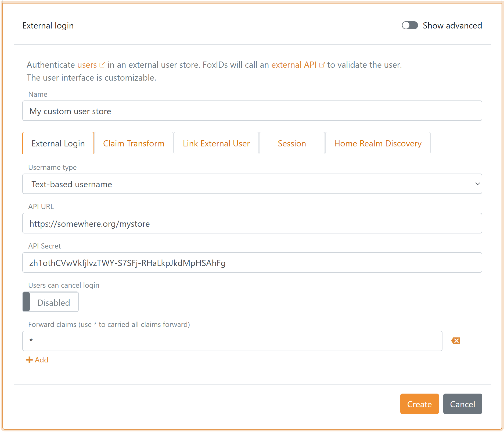The height and width of the screenshot is (432, 504).
Task: Edit the Name input field
Action: point(252,111)
